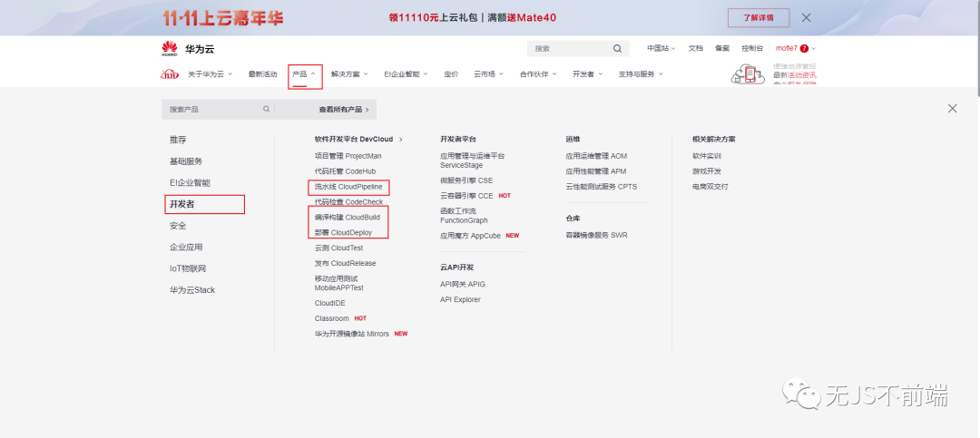Screen dimensions: 980x438
Task: Open 应用运维管理 AOM
Action: coord(596,156)
